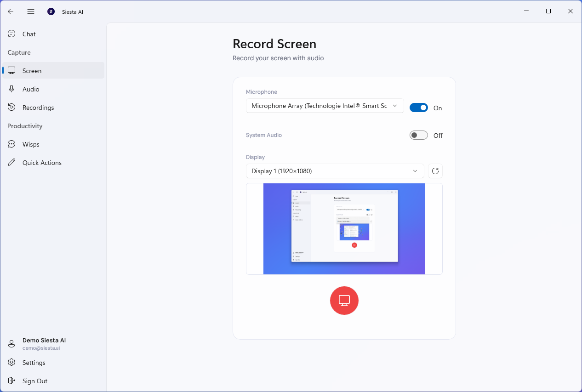Toggle the hamburger navigation menu

point(31,11)
